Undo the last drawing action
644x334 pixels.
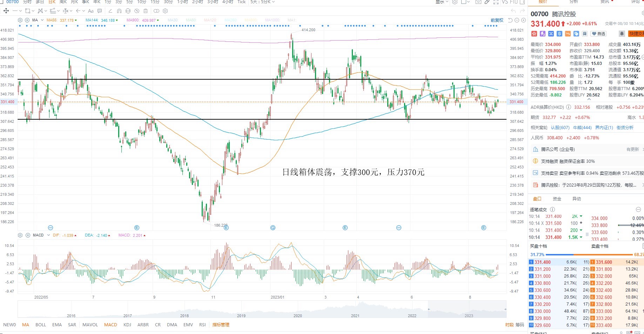(x=514, y=11)
